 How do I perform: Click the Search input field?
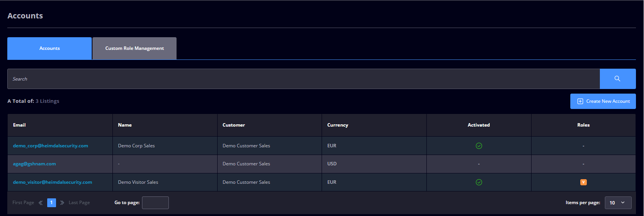coord(304,79)
